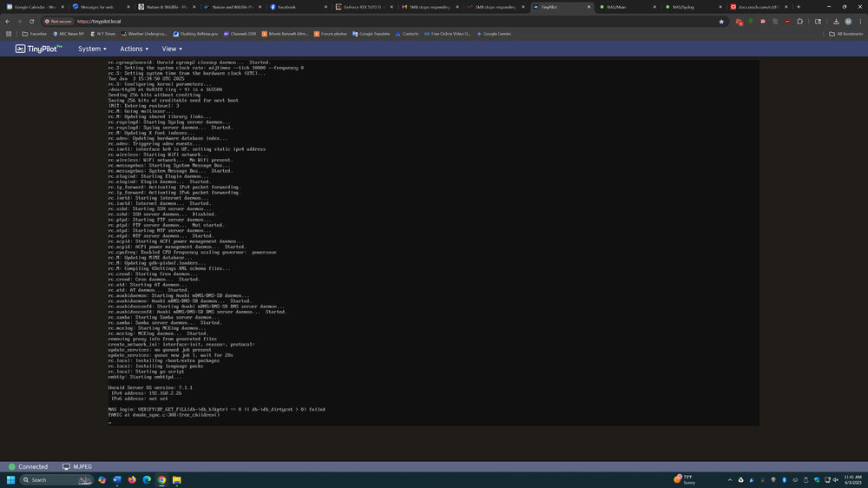Viewport: 868px width, 488px height.
Task: Click inside the remote terminal screen
Action: (x=433, y=242)
